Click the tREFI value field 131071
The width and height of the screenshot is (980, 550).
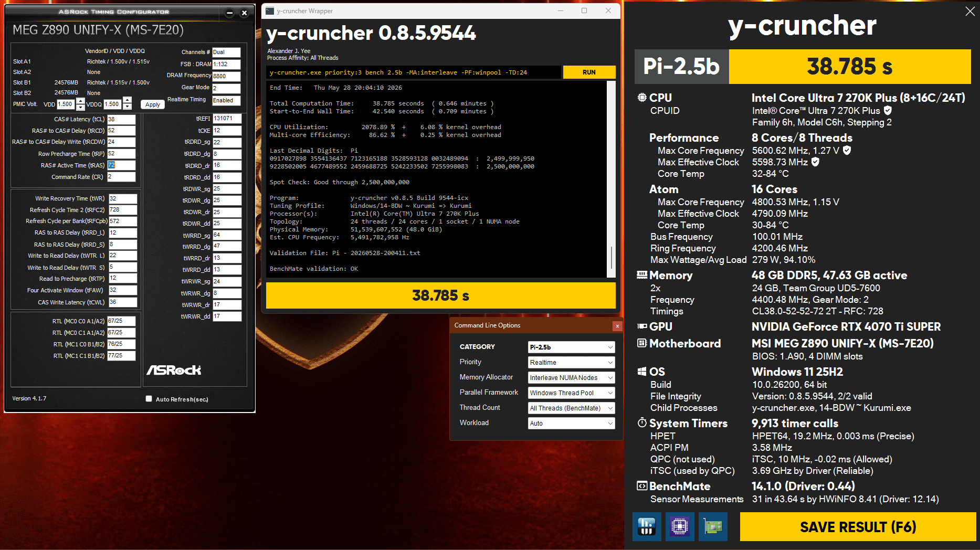tap(227, 119)
